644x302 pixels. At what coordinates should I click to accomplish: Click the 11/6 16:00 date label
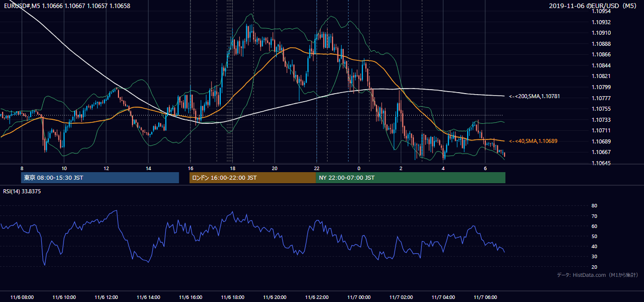point(190,297)
